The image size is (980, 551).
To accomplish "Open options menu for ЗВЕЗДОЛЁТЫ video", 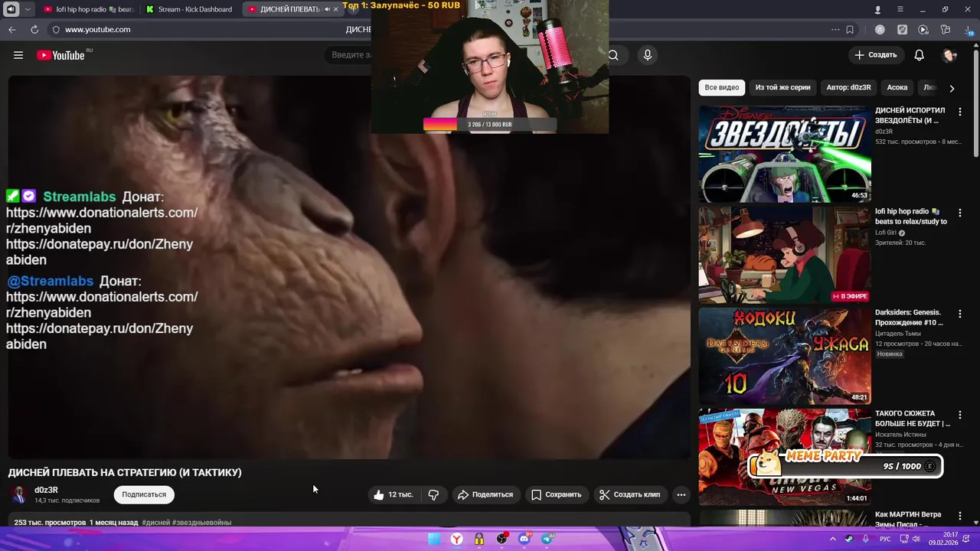I will [x=959, y=112].
